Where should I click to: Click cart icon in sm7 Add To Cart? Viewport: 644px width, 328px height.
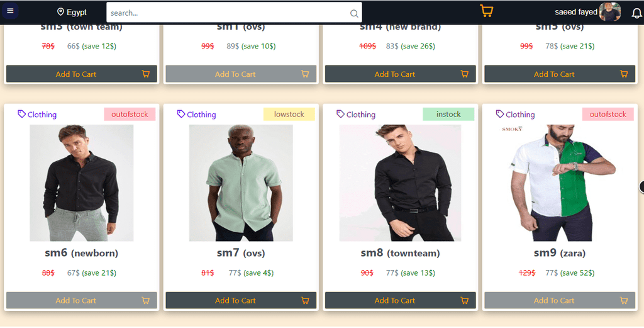coord(305,300)
